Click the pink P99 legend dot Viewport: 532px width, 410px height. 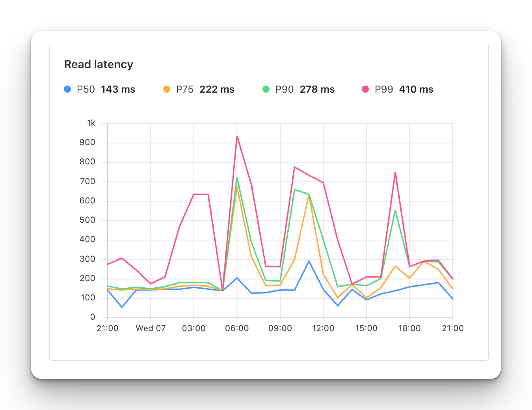click(365, 89)
